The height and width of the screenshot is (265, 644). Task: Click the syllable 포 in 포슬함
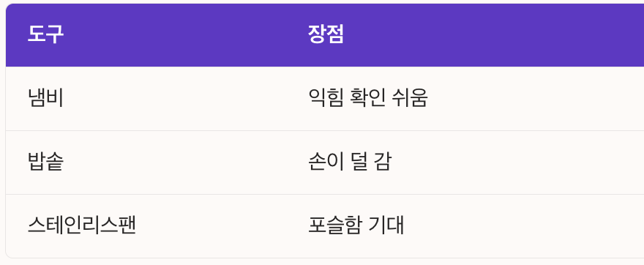click(317, 226)
